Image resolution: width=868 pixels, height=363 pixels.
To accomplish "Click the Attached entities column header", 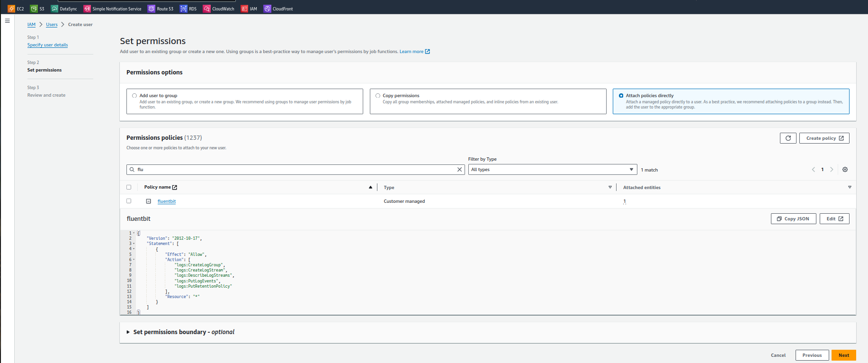I will (x=642, y=188).
